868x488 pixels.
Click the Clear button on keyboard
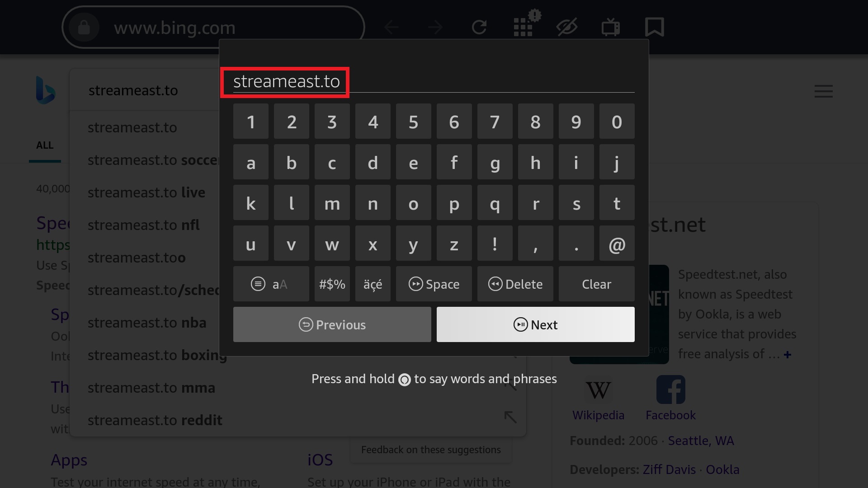click(597, 284)
